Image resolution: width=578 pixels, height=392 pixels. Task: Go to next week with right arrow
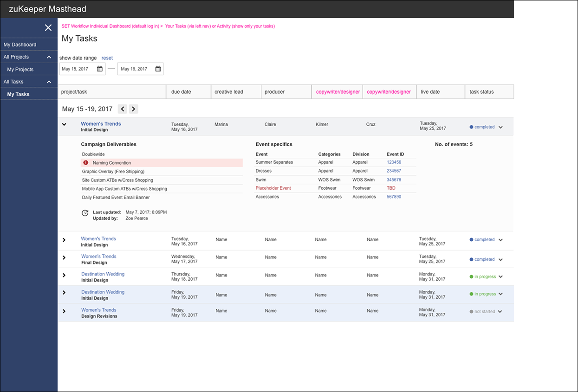pos(133,109)
